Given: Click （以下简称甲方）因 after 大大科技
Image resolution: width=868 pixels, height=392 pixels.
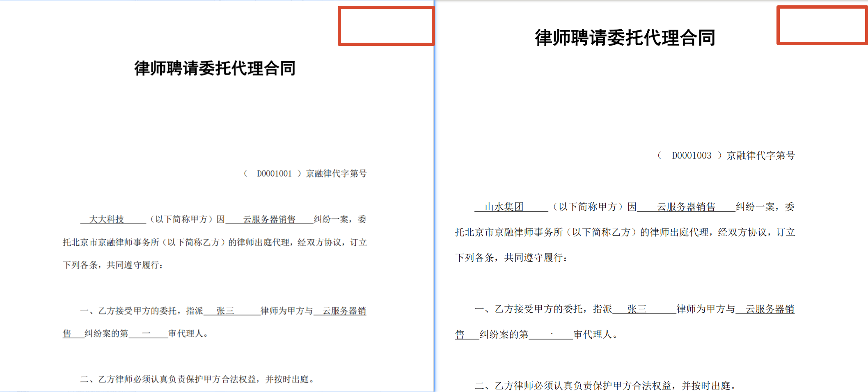Looking at the screenshot, I should coord(186,219).
